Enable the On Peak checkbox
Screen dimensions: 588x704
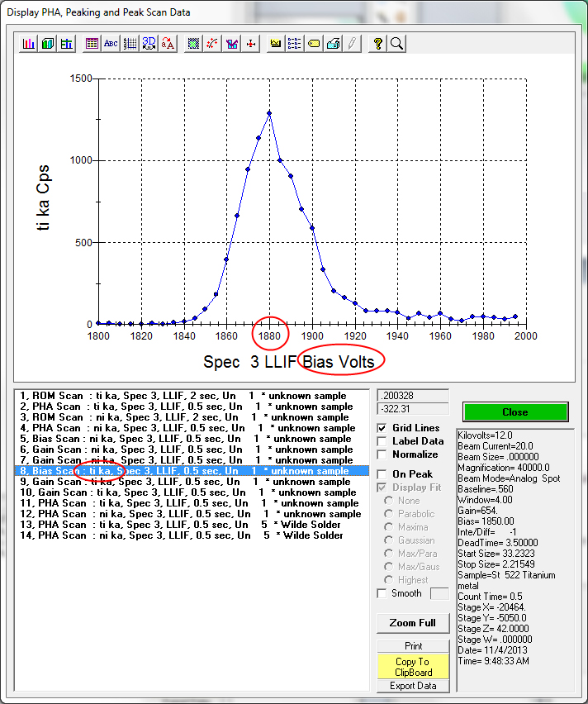[382, 474]
